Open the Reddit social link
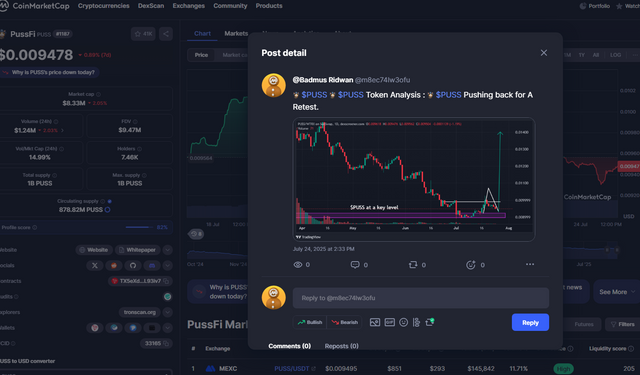The width and height of the screenshot is (640, 375). coord(114,265)
